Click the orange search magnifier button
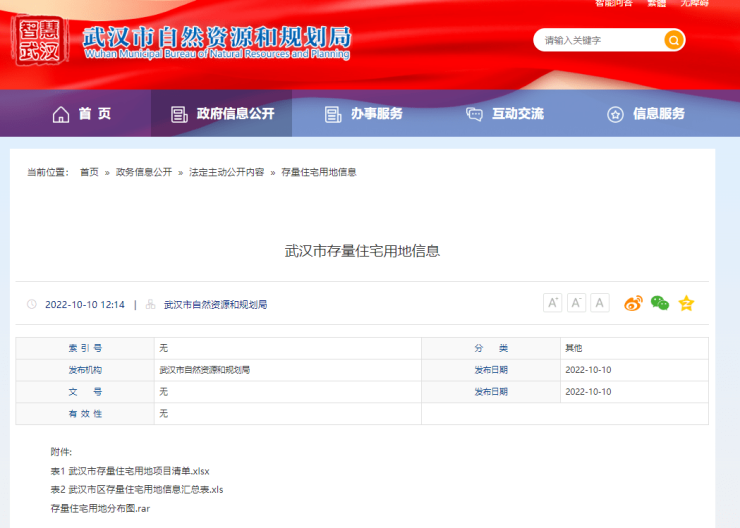This screenshot has width=740, height=528. [674, 40]
